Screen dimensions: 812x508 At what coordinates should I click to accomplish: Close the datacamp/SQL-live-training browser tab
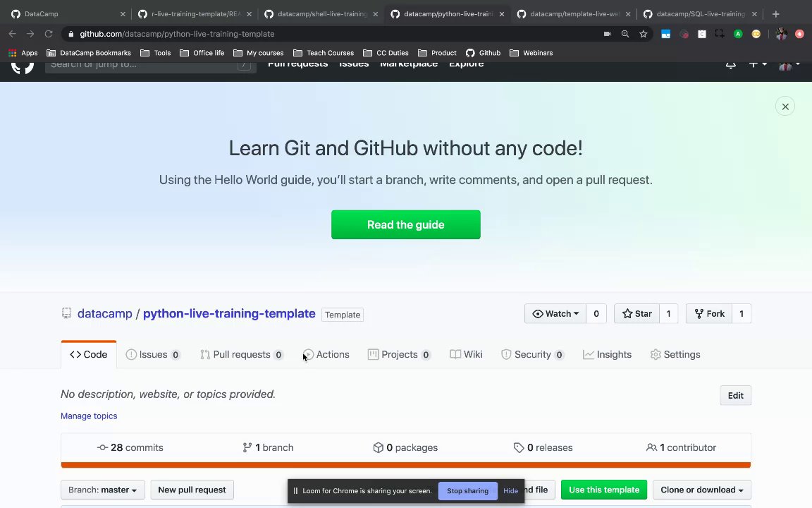pyautogui.click(x=754, y=14)
